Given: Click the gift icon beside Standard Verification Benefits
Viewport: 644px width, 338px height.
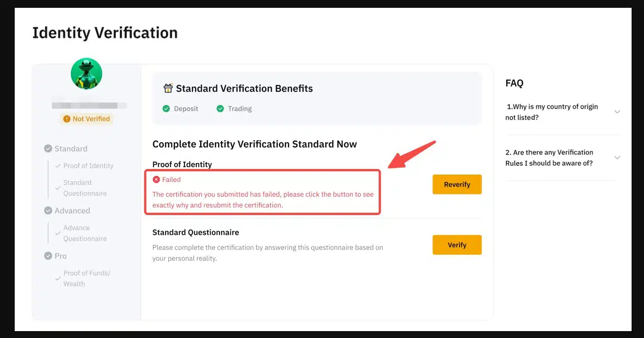Looking at the screenshot, I should point(168,88).
